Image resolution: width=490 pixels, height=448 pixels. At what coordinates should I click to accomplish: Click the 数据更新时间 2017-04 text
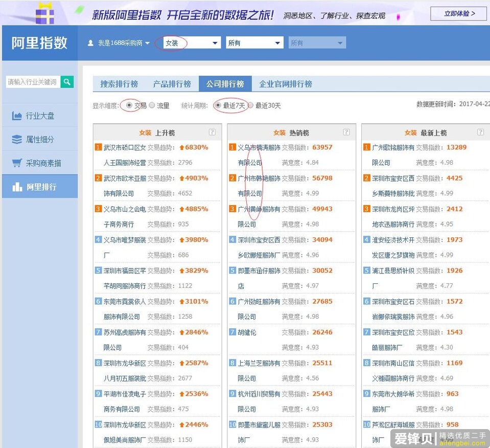[x=453, y=104]
